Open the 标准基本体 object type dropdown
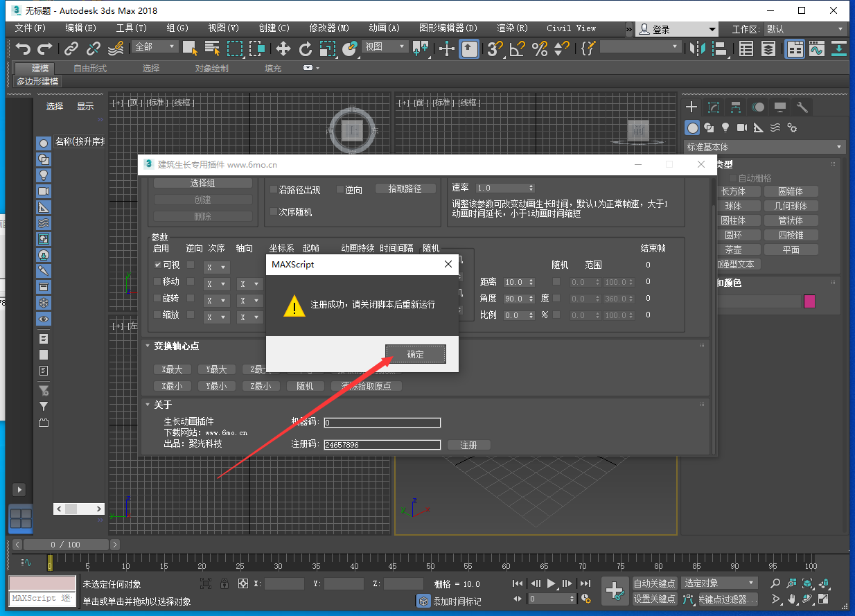The image size is (855, 616). [x=765, y=147]
